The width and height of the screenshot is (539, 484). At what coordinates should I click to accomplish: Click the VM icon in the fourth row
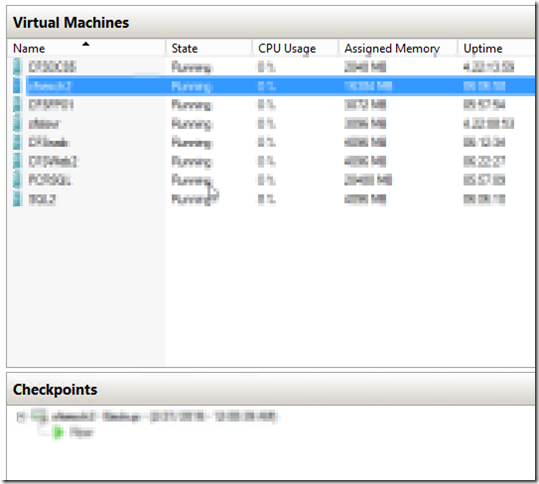click(x=17, y=123)
